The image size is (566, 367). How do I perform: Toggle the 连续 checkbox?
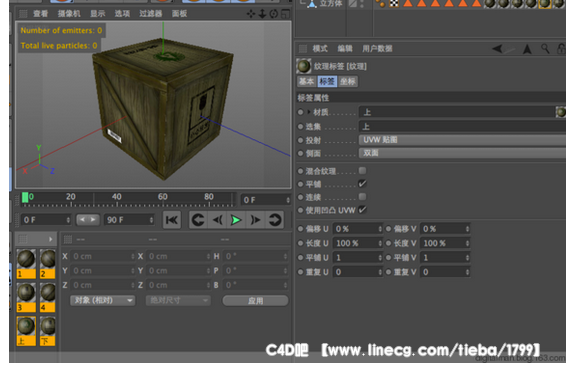(362, 197)
